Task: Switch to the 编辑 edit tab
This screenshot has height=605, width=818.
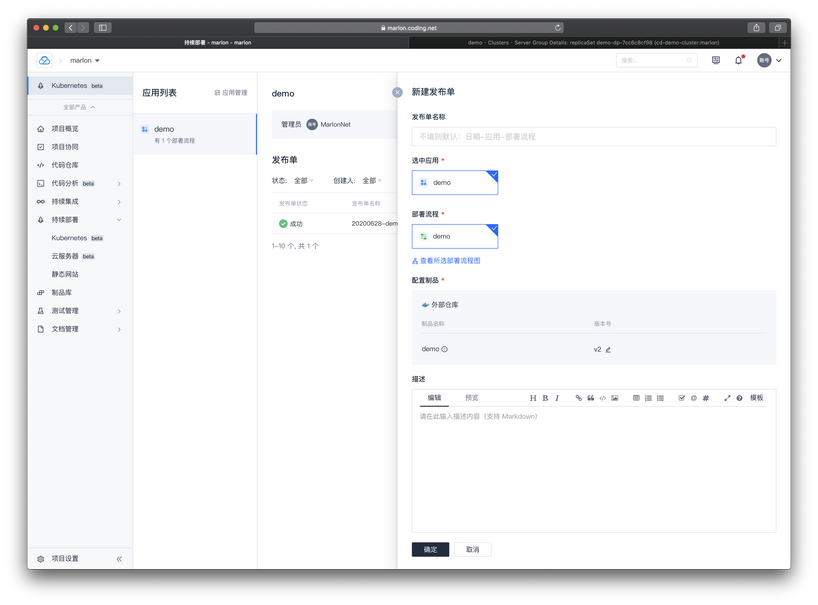Action: (434, 398)
